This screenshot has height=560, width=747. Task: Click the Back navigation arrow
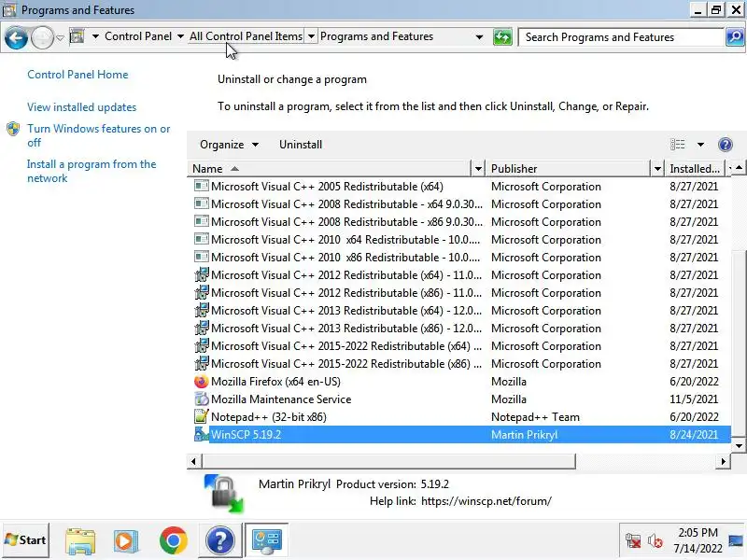coord(16,37)
